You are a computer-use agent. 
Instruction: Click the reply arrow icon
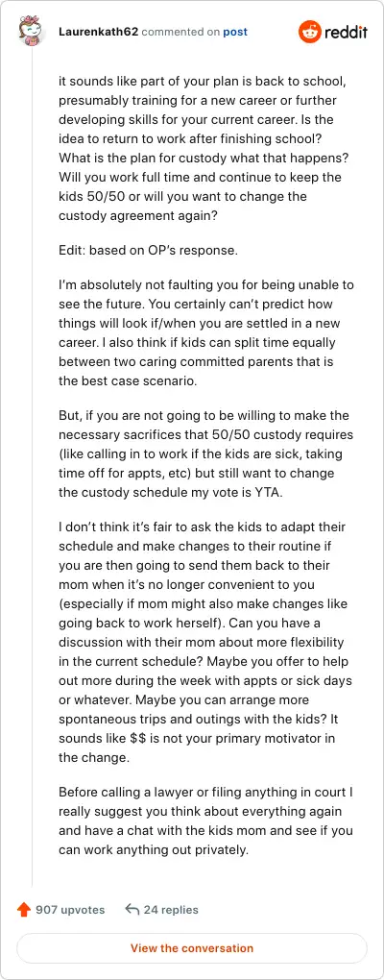(x=132, y=909)
